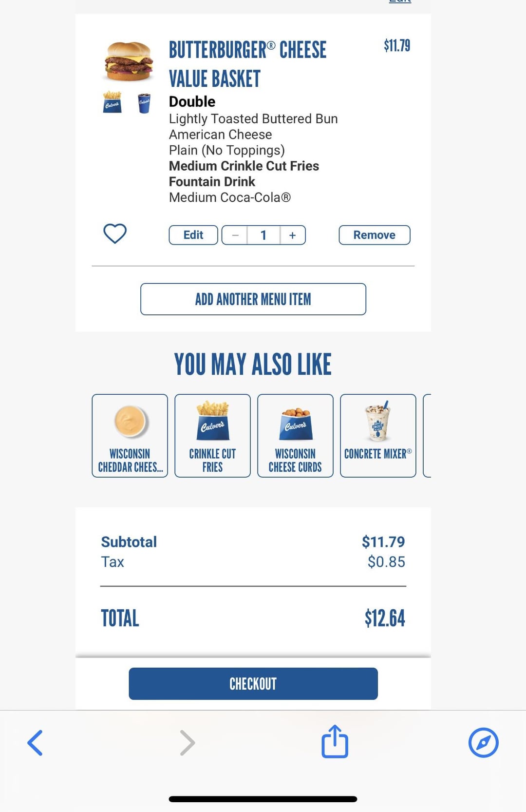Select Wisconsin Cheddar Cheese suggestion card
Screen dimensions: 526x812
tap(130, 436)
